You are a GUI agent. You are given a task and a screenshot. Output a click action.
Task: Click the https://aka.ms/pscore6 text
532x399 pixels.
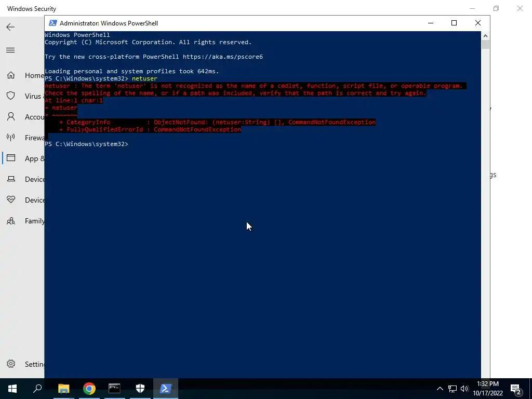click(x=222, y=57)
